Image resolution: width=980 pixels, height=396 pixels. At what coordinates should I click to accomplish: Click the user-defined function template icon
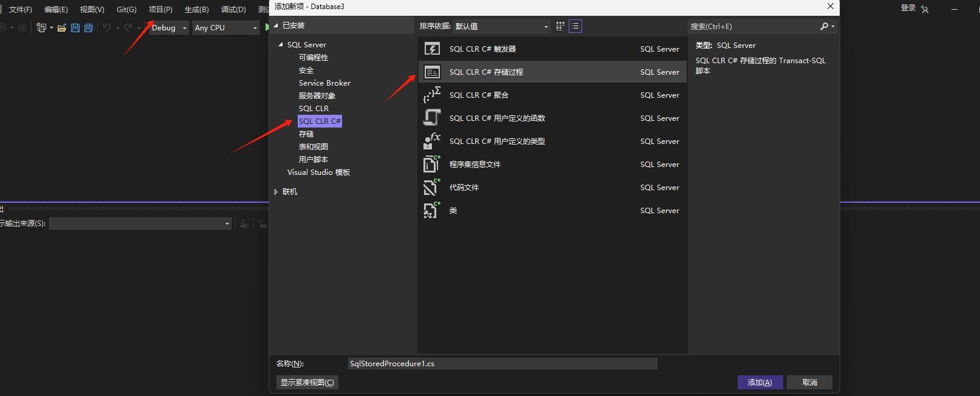click(432, 118)
